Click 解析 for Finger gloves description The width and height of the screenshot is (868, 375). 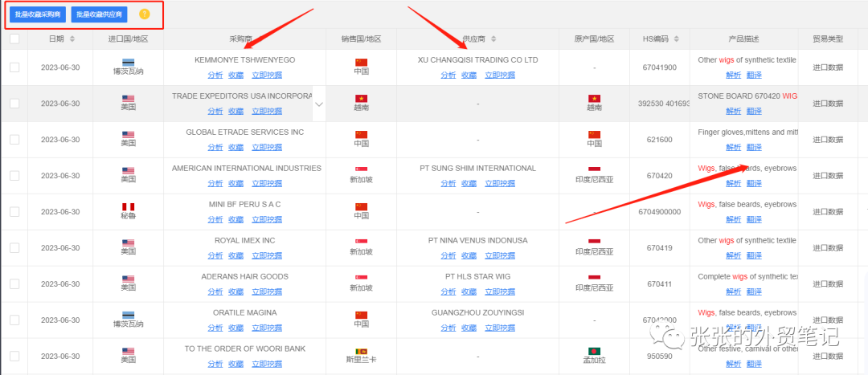pos(734,147)
